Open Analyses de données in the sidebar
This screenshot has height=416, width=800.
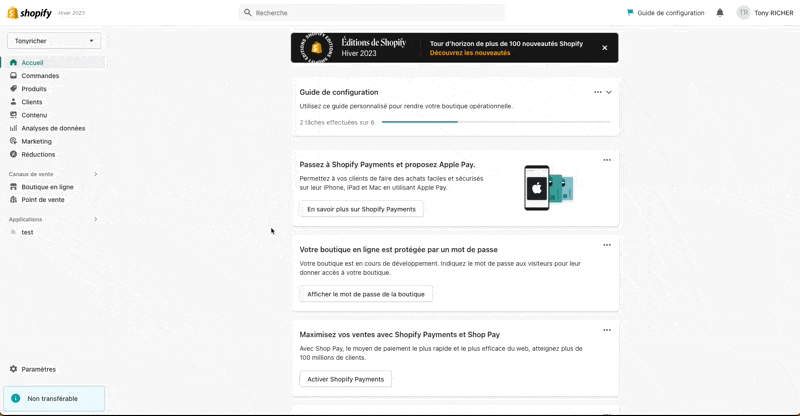[53, 128]
